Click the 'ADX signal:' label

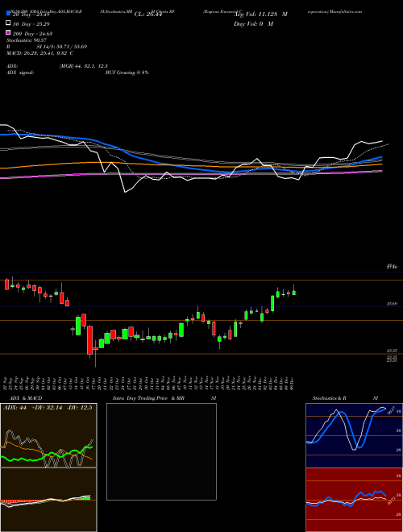20,73
